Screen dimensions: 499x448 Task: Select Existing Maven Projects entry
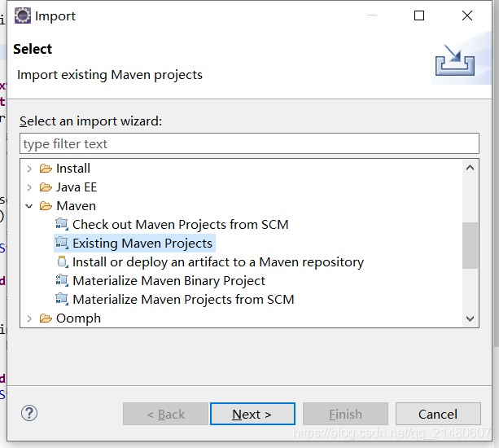pyautogui.click(x=142, y=244)
